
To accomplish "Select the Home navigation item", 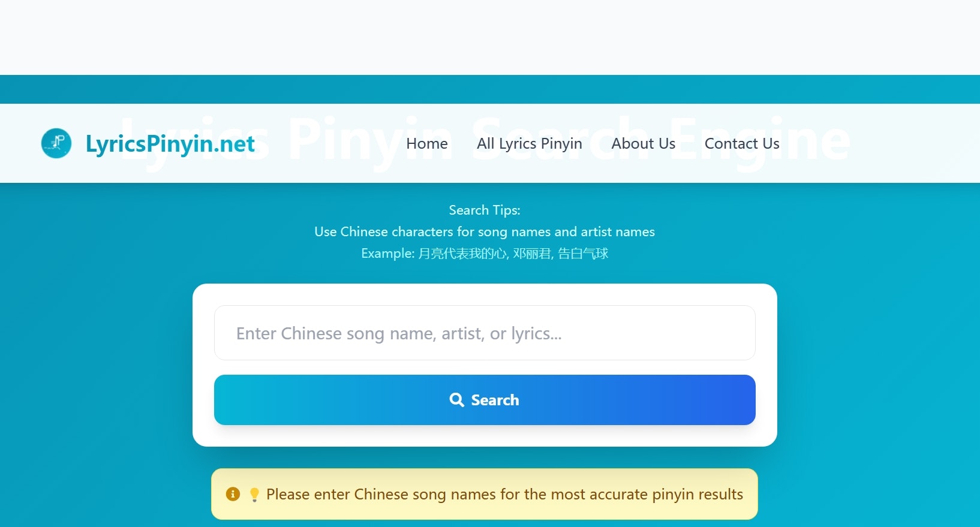I will pos(426,143).
